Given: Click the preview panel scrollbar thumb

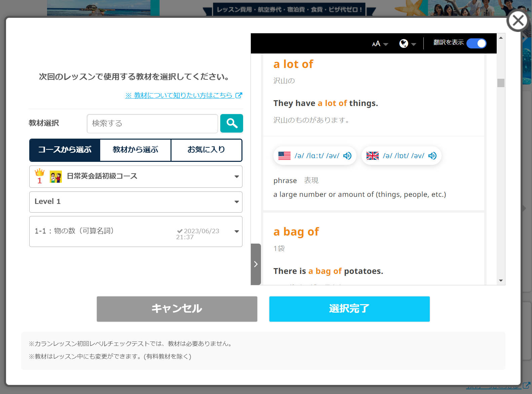Looking at the screenshot, I should [x=501, y=83].
